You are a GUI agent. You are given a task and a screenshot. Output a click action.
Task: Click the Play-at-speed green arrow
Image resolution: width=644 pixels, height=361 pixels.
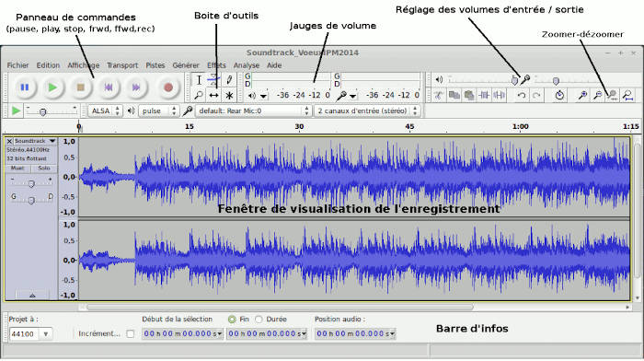pyautogui.click(x=16, y=111)
